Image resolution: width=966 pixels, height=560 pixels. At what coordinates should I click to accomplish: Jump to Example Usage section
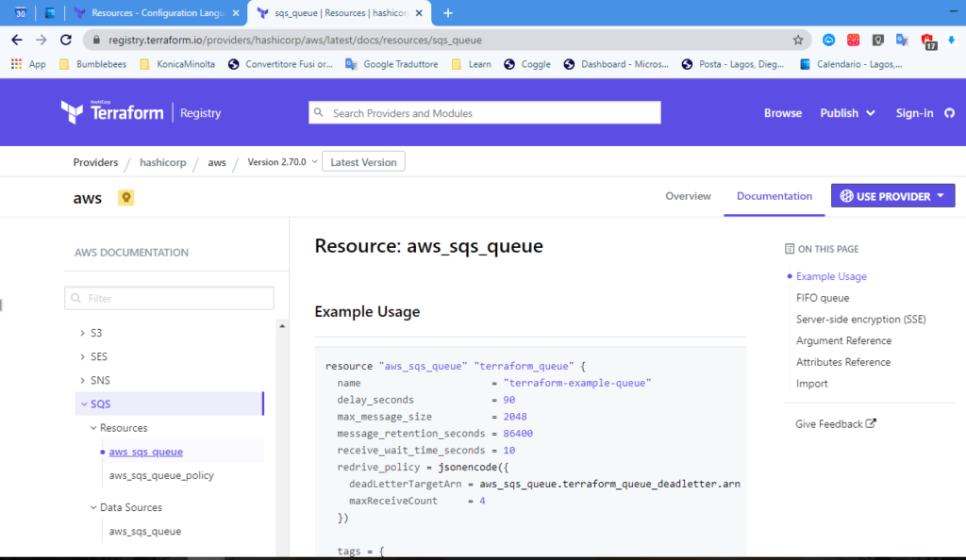pyautogui.click(x=831, y=276)
